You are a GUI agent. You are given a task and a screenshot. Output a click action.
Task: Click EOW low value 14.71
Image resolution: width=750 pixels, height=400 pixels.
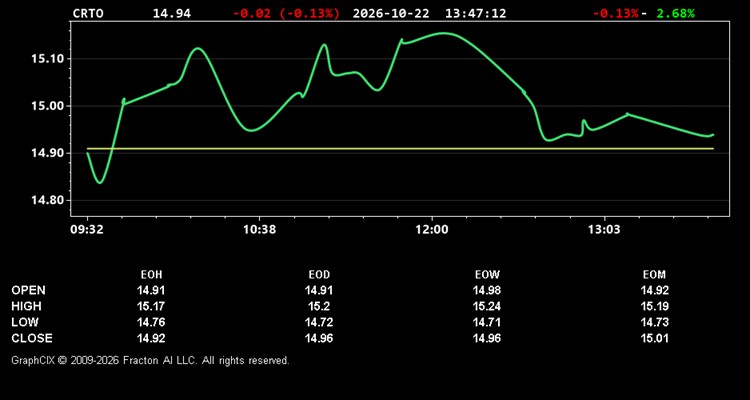pos(487,322)
